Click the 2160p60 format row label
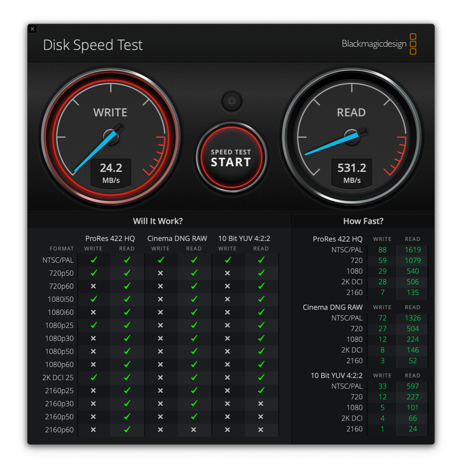This screenshot has height=476, width=462. tap(59, 430)
